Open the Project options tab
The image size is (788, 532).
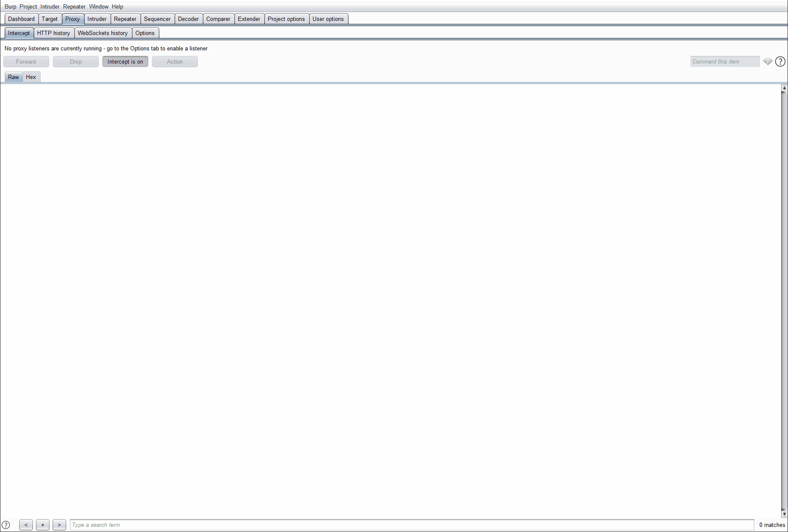[x=286, y=19]
